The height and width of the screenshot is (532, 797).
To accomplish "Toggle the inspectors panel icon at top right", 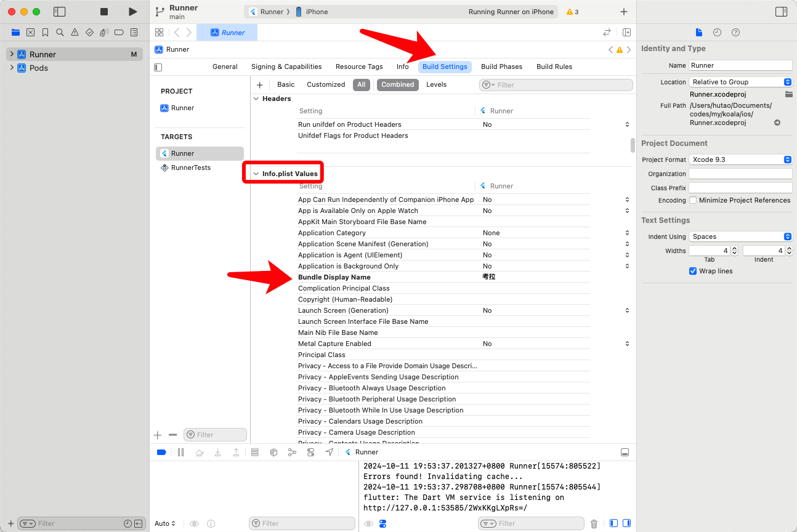I will click(781, 12).
